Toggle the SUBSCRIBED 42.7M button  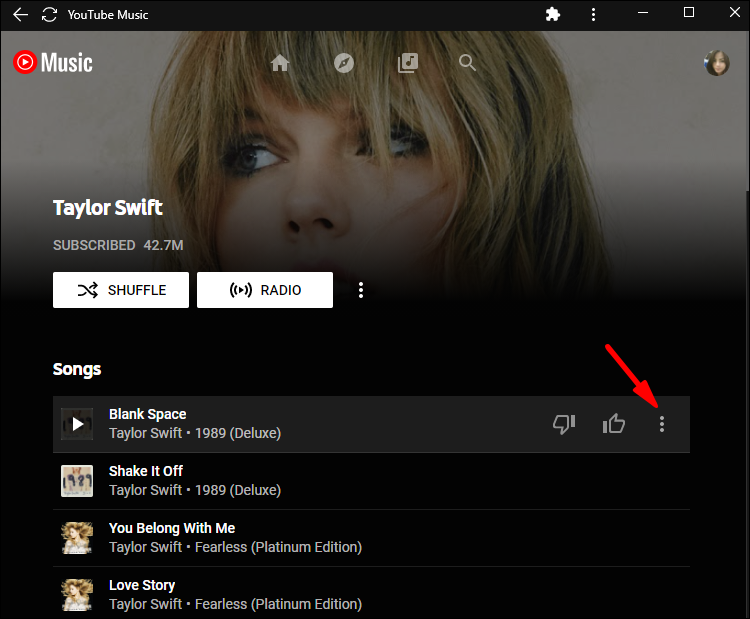[118, 245]
